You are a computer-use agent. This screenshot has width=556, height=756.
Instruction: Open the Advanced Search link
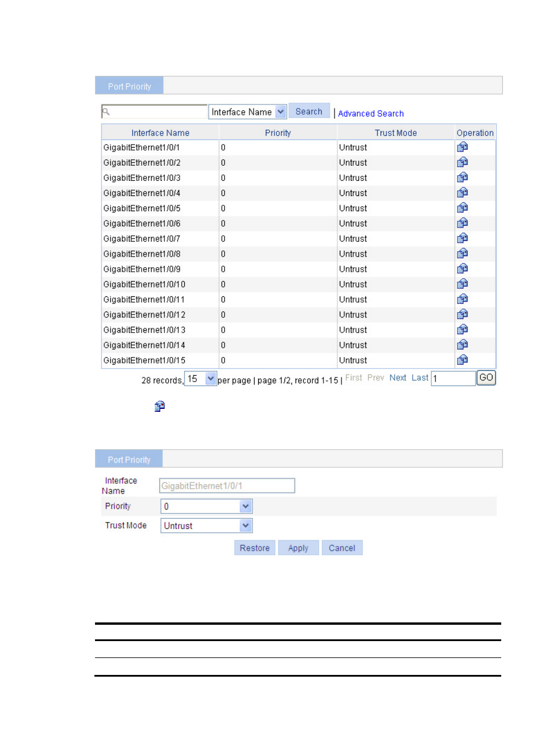click(x=371, y=114)
